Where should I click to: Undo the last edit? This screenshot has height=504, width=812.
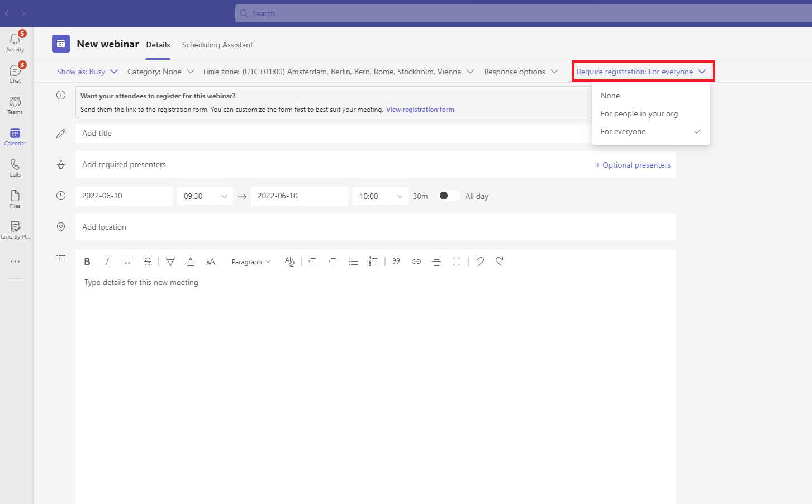coord(480,261)
